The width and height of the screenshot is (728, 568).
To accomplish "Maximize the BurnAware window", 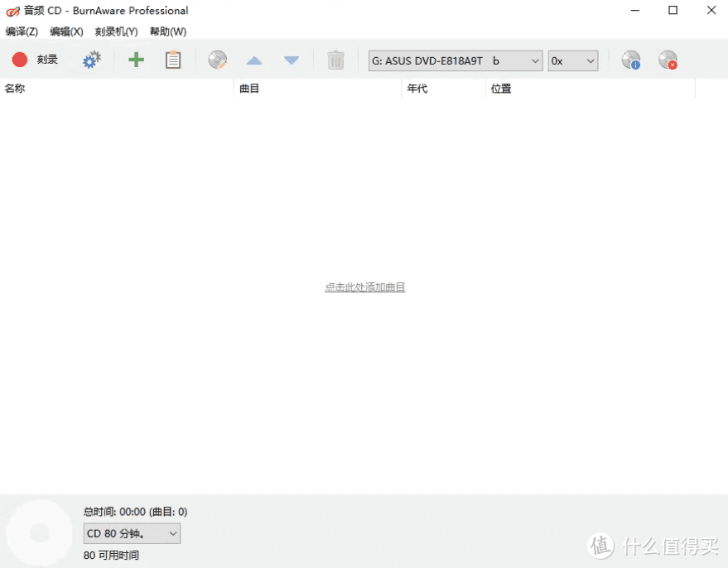I will click(x=673, y=10).
